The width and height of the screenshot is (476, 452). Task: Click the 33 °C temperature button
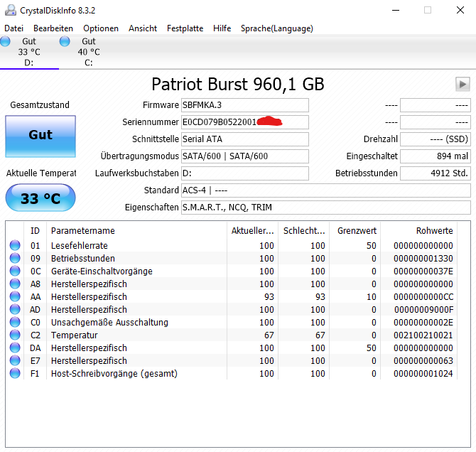pos(40,198)
